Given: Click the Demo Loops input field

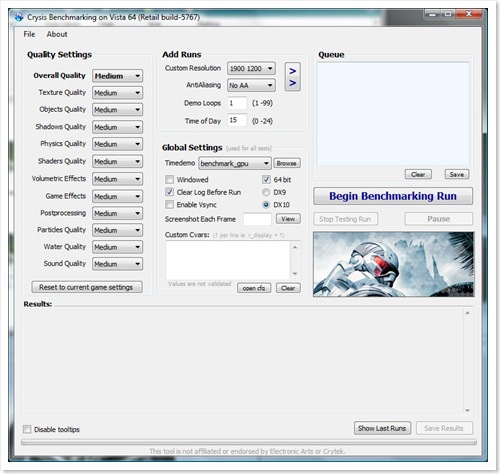Looking at the screenshot, I should 237,103.
